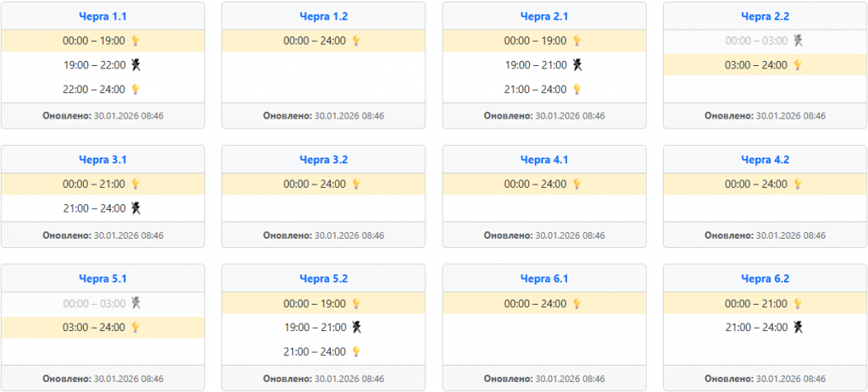Click lightbulb icon in Черга 4.1 row
This screenshot has height=392, width=868.
[576, 184]
